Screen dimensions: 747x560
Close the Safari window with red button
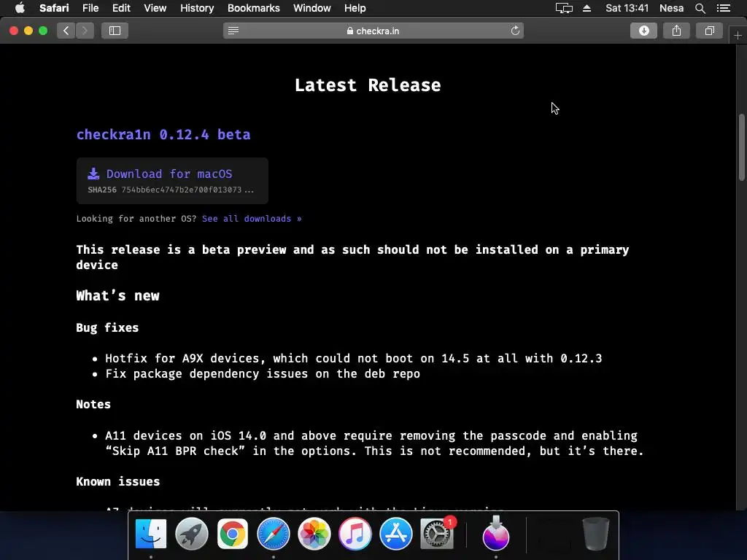14,31
